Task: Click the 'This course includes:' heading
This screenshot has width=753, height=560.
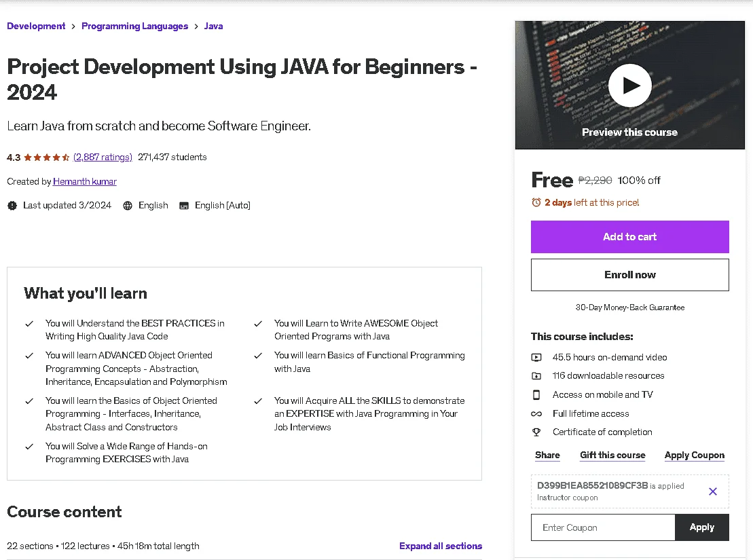Action: pyautogui.click(x=582, y=337)
